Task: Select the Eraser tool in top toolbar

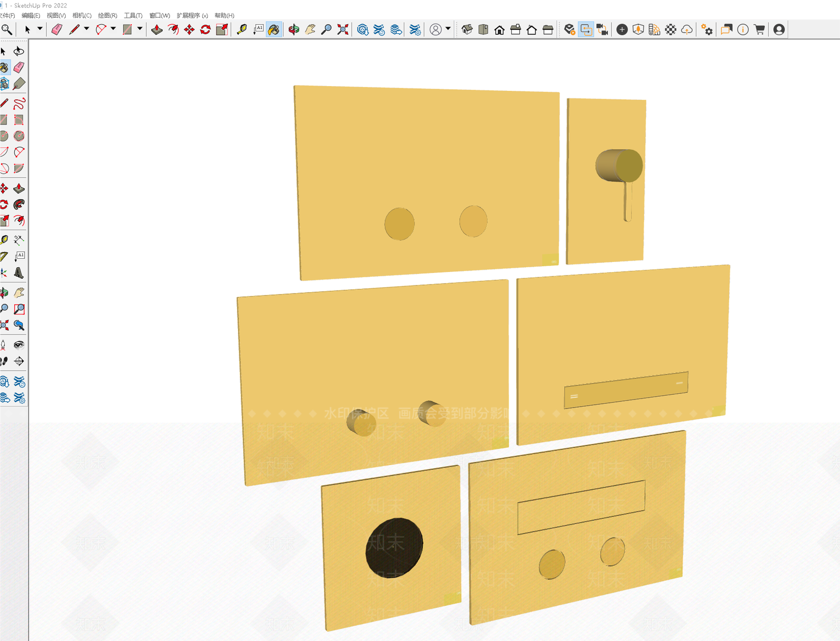Action: [x=57, y=30]
